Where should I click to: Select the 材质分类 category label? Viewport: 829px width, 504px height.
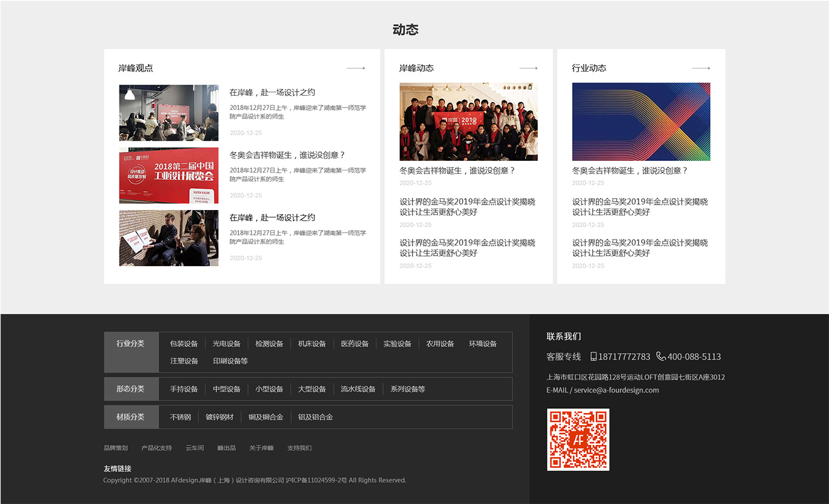tap(131, 417)
